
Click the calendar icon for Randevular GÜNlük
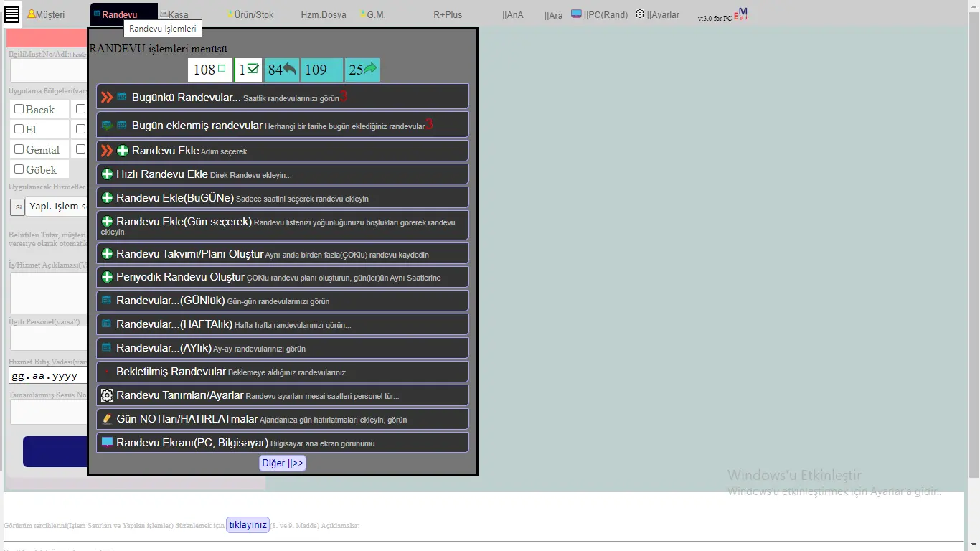pyautogui.click(x=107, y=301)
